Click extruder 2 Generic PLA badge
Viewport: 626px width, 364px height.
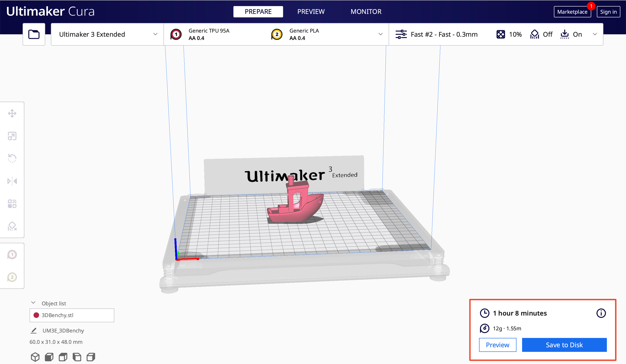[x=277, y=34]
